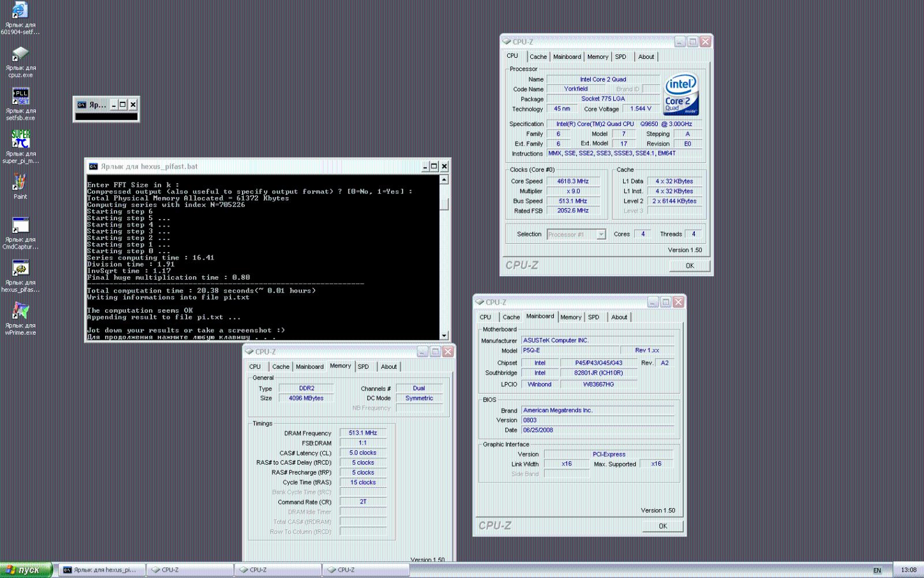Switch to Cache tab in Mainboard window

[x=511, y=317]
